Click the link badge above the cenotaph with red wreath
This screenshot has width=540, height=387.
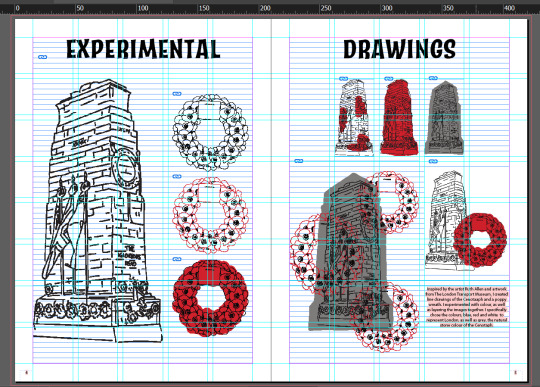pyautogui.click(x=433, y=161)
